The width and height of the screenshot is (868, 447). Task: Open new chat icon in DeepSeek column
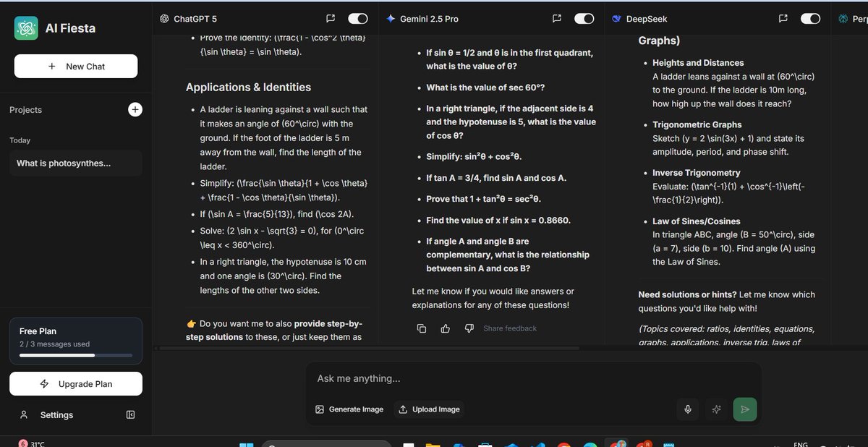tap(783, 19)
